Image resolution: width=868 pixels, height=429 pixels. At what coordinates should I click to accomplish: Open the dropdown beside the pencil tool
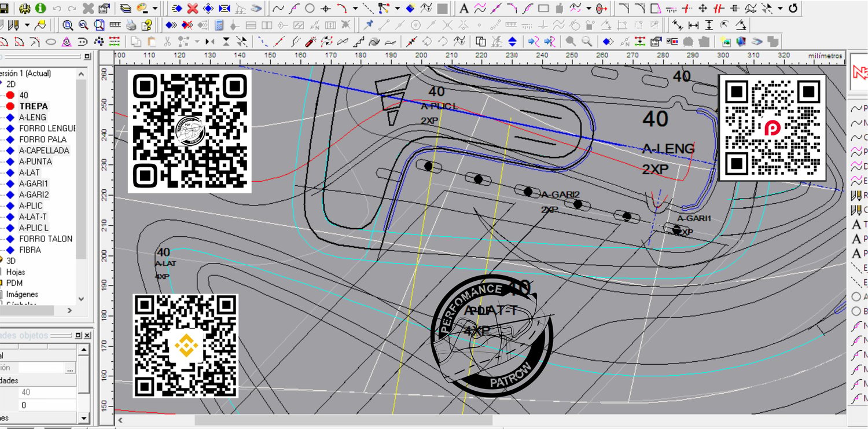[26, 25]
